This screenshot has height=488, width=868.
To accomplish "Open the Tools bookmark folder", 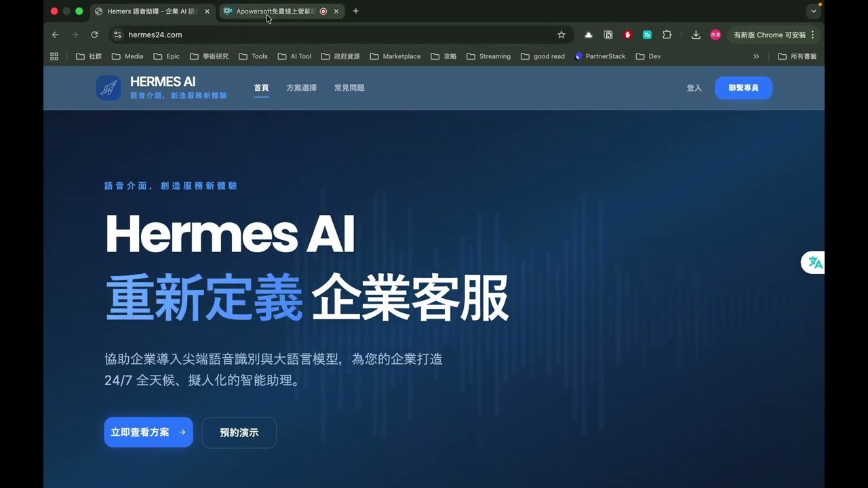I will 253,56.
